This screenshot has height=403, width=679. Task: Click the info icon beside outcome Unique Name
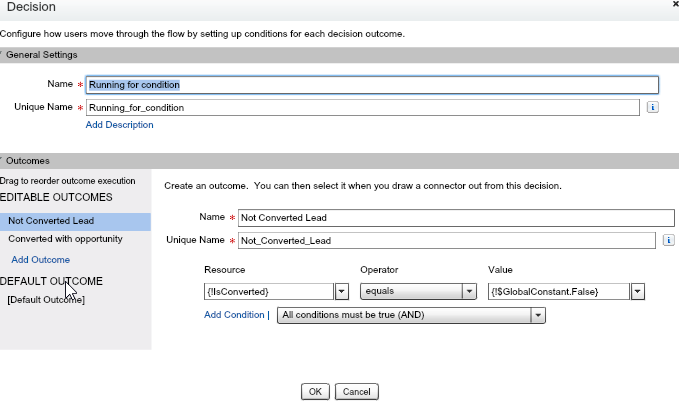point(668,240)
